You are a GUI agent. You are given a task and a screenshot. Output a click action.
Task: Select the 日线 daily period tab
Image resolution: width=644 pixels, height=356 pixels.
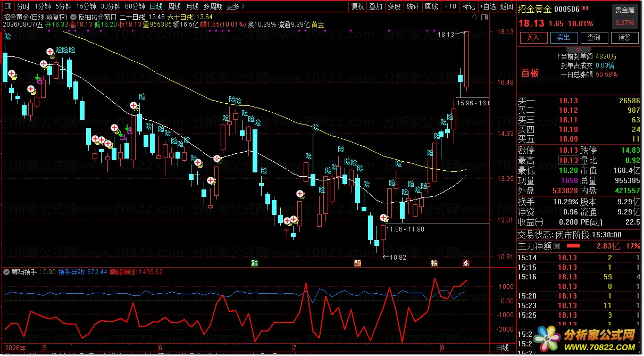tap(156, 7)
